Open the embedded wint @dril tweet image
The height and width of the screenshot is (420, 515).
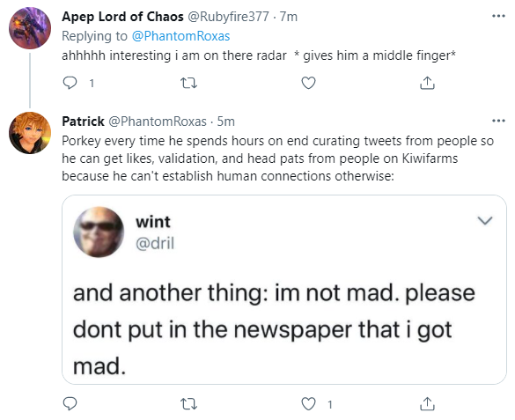284,290
